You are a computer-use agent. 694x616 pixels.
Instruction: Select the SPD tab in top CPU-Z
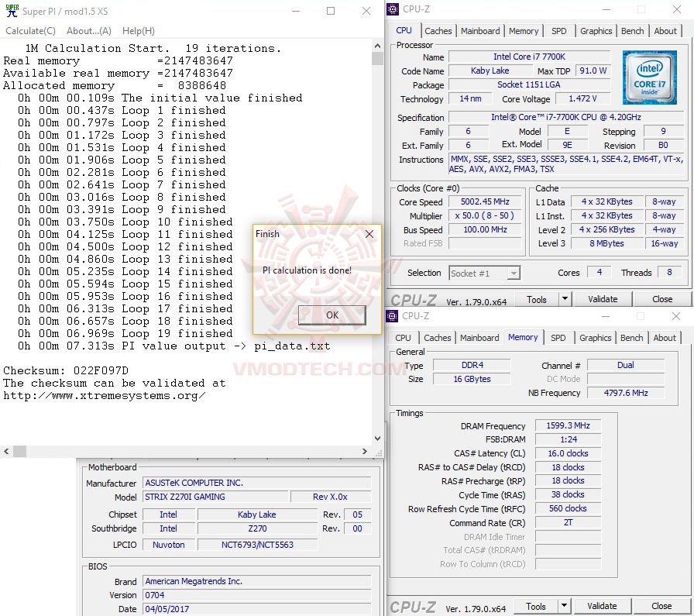click(559, 31)
